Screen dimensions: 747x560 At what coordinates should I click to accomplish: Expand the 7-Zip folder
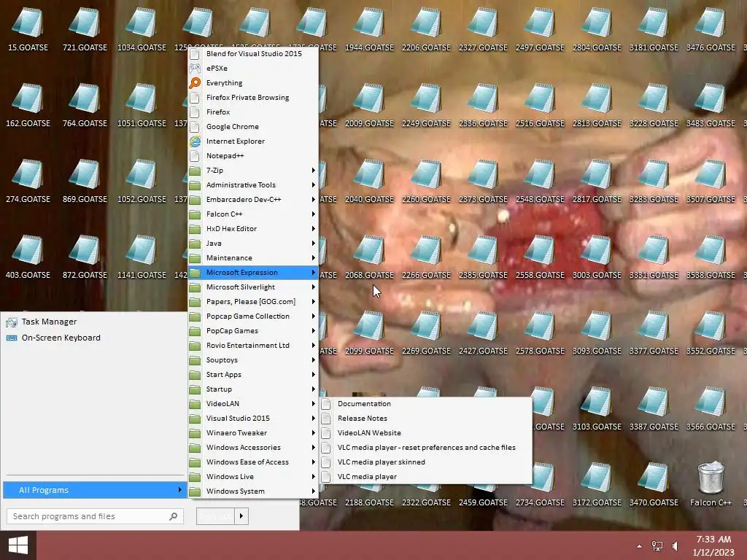tap(253, 171)
